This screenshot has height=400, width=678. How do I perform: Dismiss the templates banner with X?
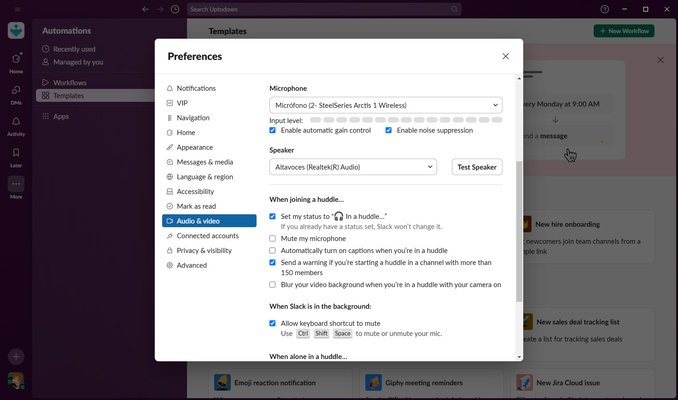(x=660, y=60)
